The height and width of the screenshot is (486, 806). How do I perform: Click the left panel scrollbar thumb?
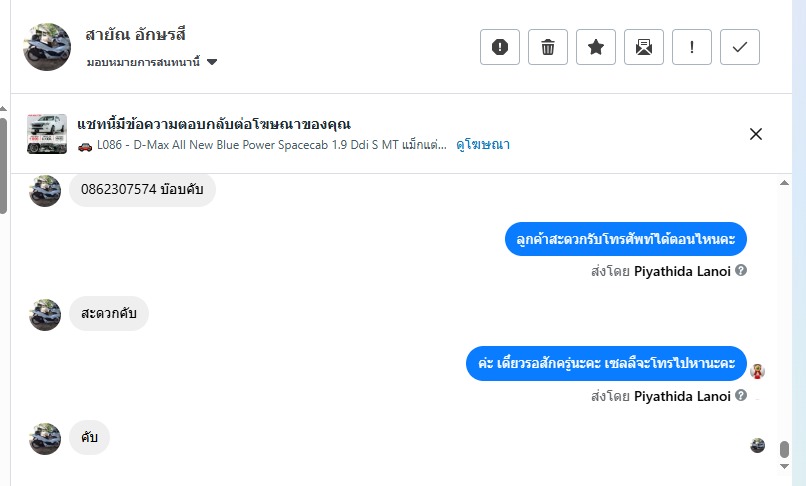3,160
